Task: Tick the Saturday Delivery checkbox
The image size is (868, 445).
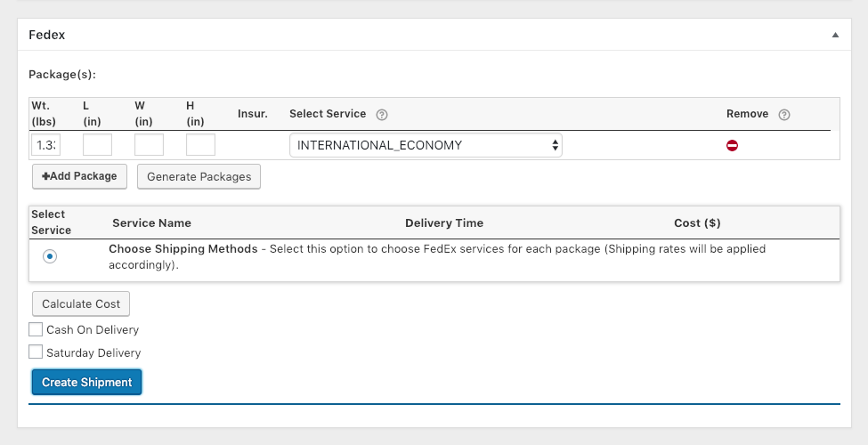Action: (x=36, y=352)
